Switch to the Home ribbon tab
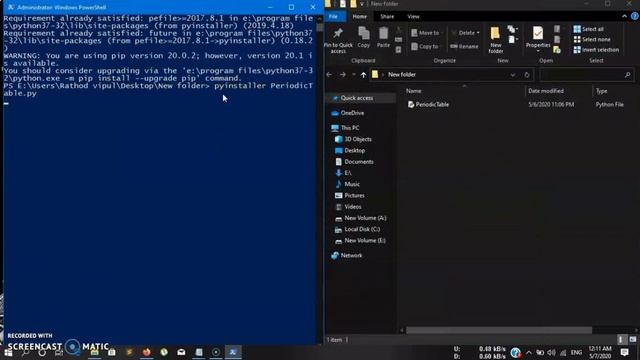The width and height of the screenshot is (640, 360). tap(360, 16)
